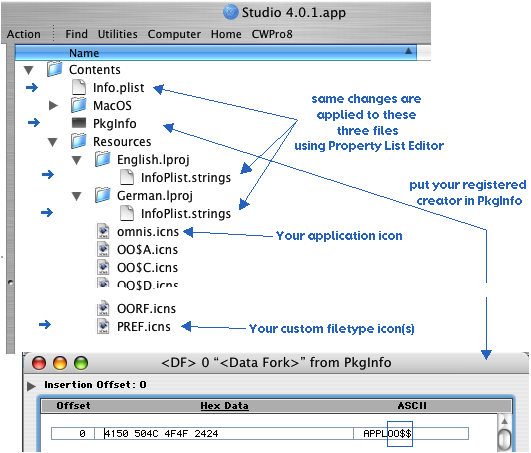This screenshot has width=531, height=453.
Task: Click the ASCII field showing APPLOO$$
Action: coord(411,434)
